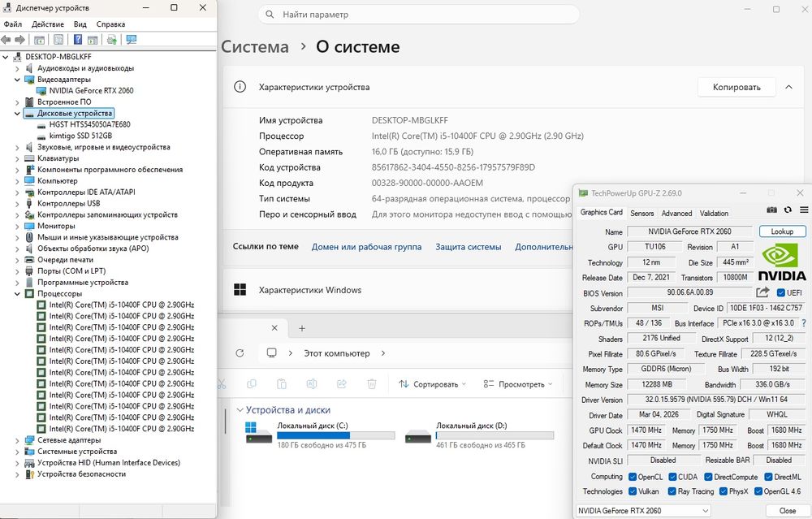
Task: Click the BIOS export share icon in GPU-Z
Action: [x=762, y=292]
